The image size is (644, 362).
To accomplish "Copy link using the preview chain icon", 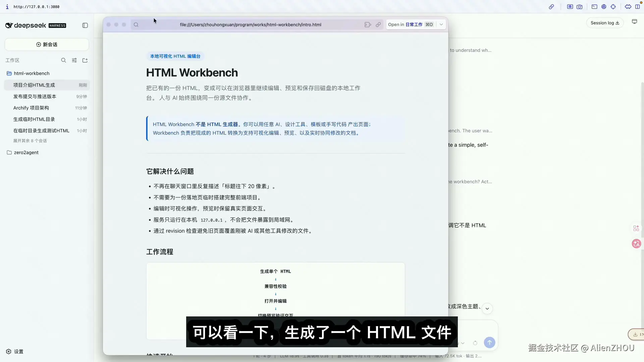I will pyautogui.click(x=378, y=24).
